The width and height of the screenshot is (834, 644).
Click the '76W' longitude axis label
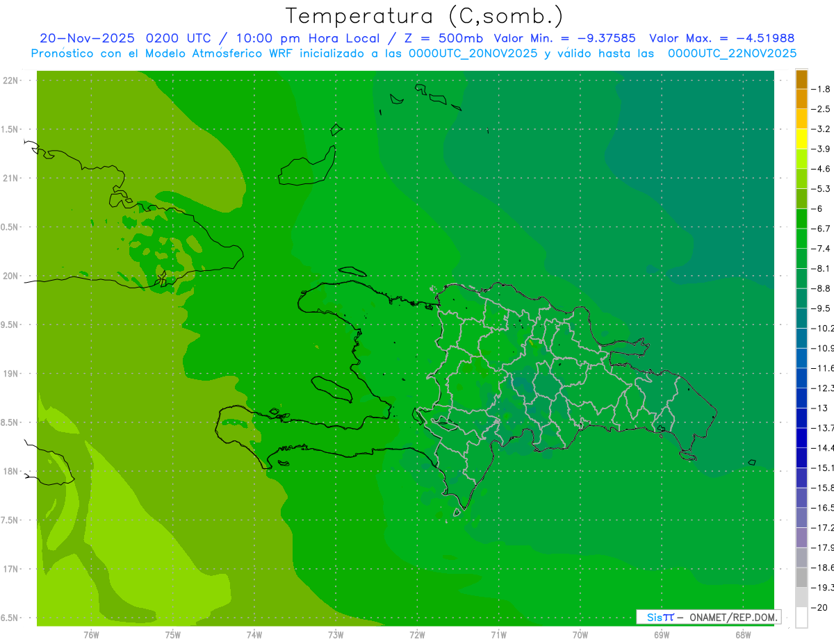[91, 635]
